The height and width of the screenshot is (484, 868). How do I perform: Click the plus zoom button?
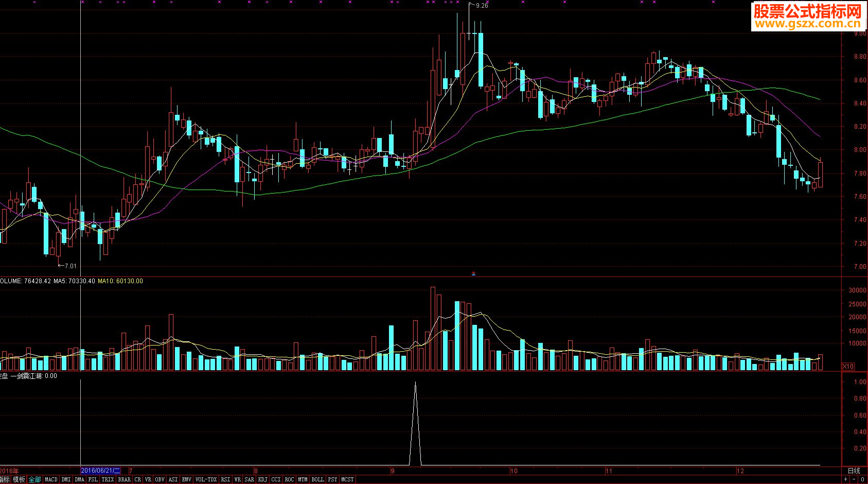point(845,479)
